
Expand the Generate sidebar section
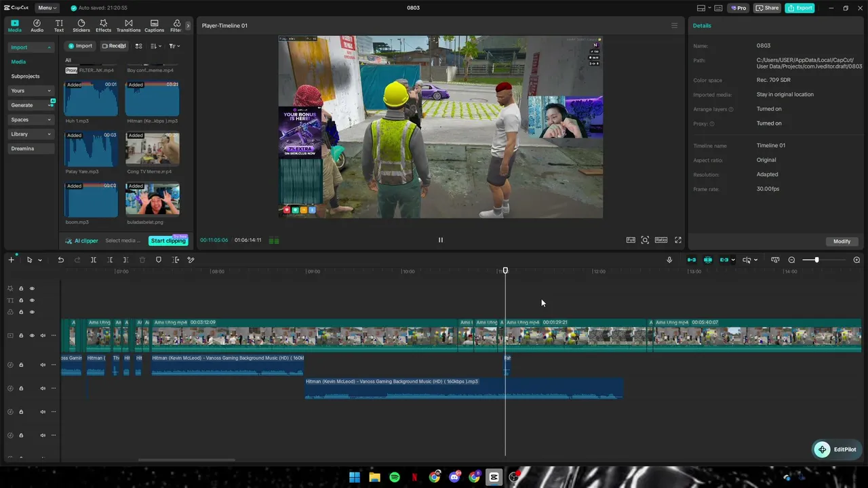31,105
